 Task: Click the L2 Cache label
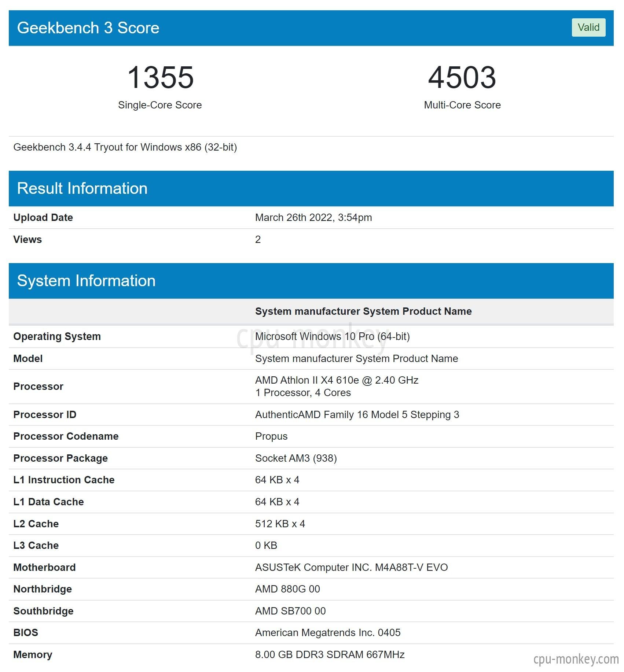coord(36,524)
